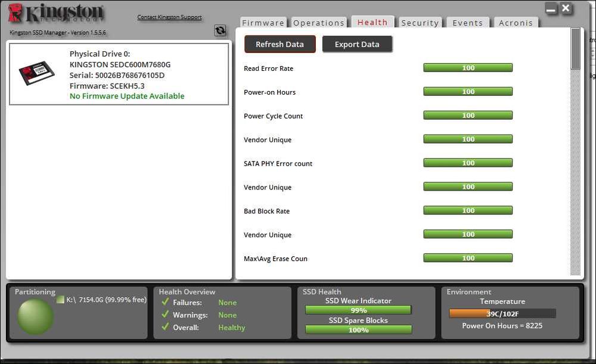Click the health list scrollbar thumb
596x364 pixels.
point(576,49)
